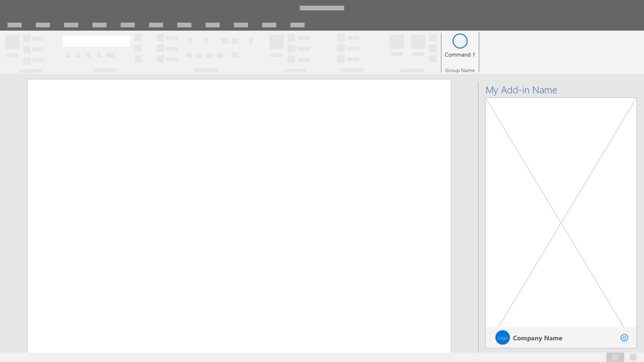This screenshot has width=644, height=362.
Task: Toggle the second formatting square below the font field
Action: 78,55
